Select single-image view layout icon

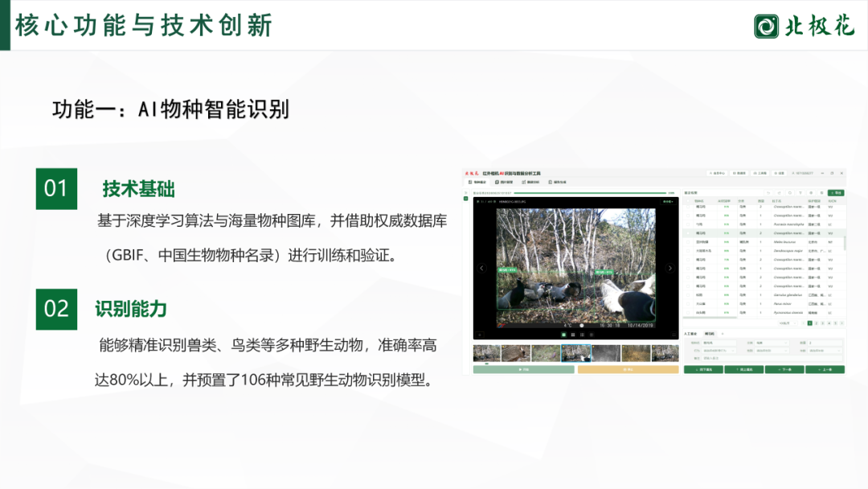coord(563,335)
